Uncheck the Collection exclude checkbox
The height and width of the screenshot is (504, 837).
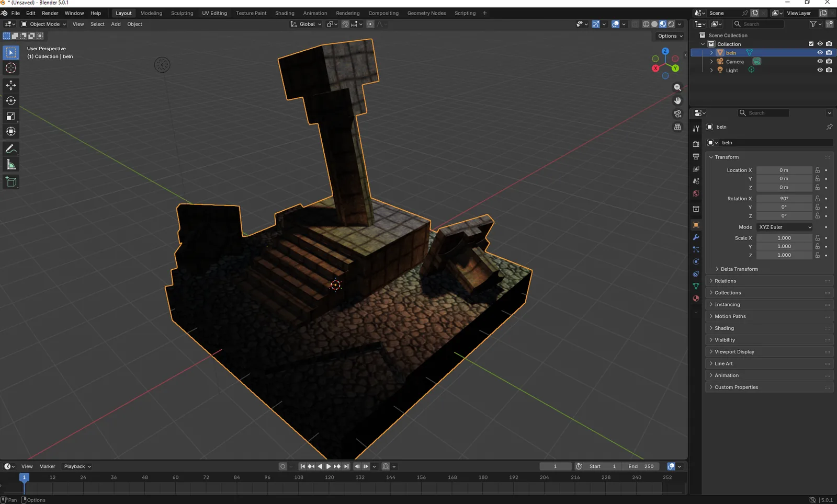pyautogui.click(x=811, y=44)
